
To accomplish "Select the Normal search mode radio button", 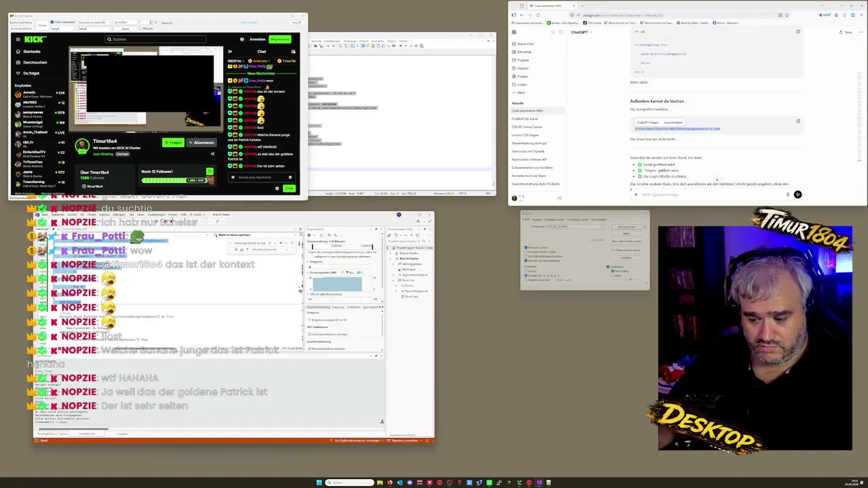I will point(526,271).
